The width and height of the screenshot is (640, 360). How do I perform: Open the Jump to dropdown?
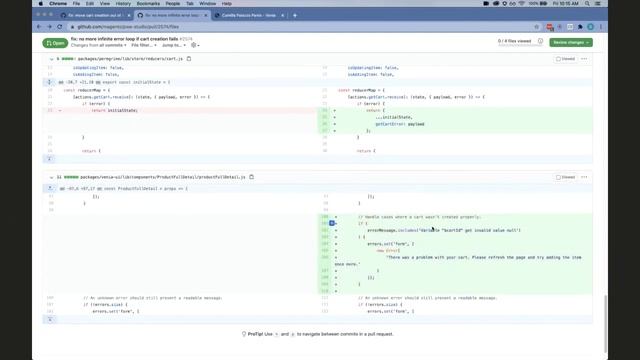(174, 45)
